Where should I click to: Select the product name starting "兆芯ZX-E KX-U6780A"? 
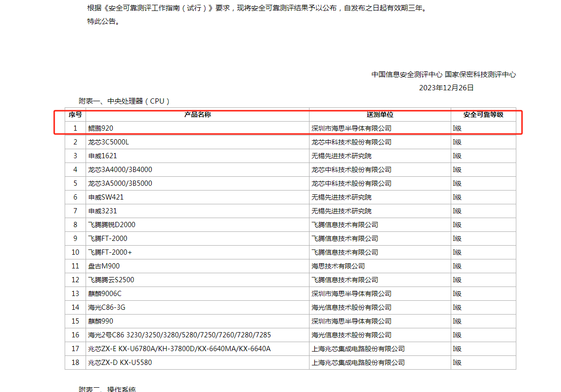[x=179, y=349]
